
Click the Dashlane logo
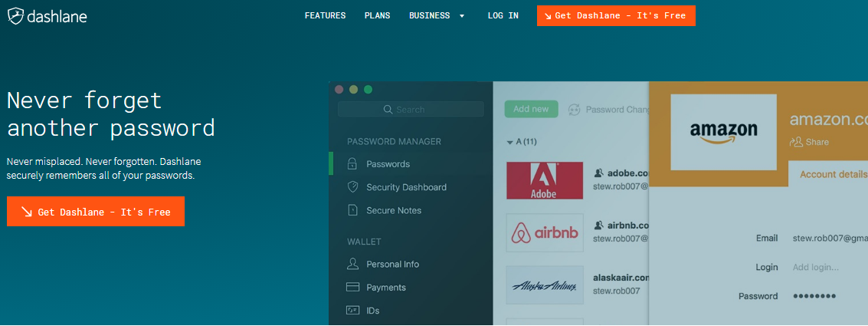(47, 16)
